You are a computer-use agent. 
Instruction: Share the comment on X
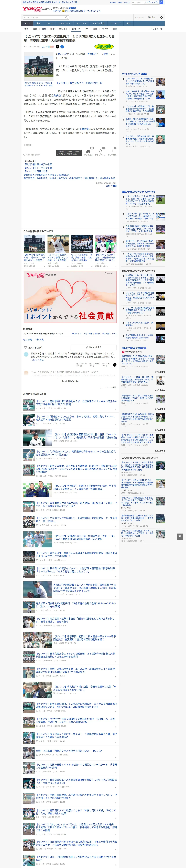(115, 365)
